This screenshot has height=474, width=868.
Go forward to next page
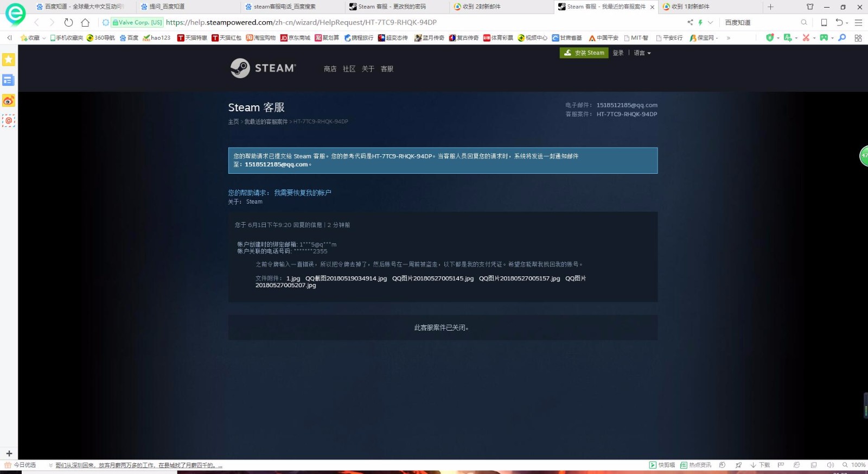(52, 22)
